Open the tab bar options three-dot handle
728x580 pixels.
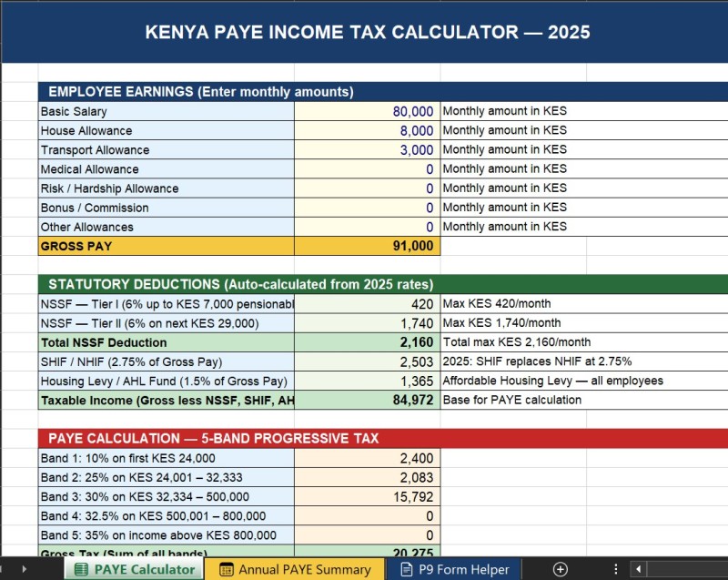pyautogui.click(x=616, y=569)
